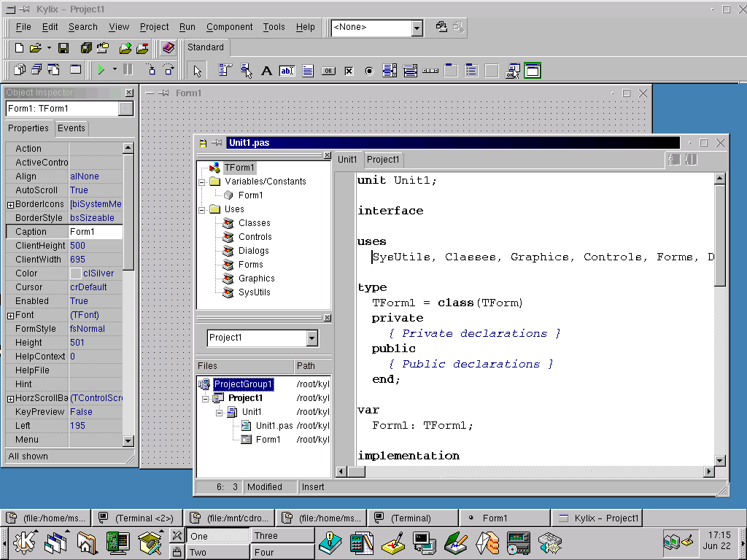Viewport: 747px width, 560px height.
Task: Select the arrow pointer in the component palette
Action: [197, 71]
